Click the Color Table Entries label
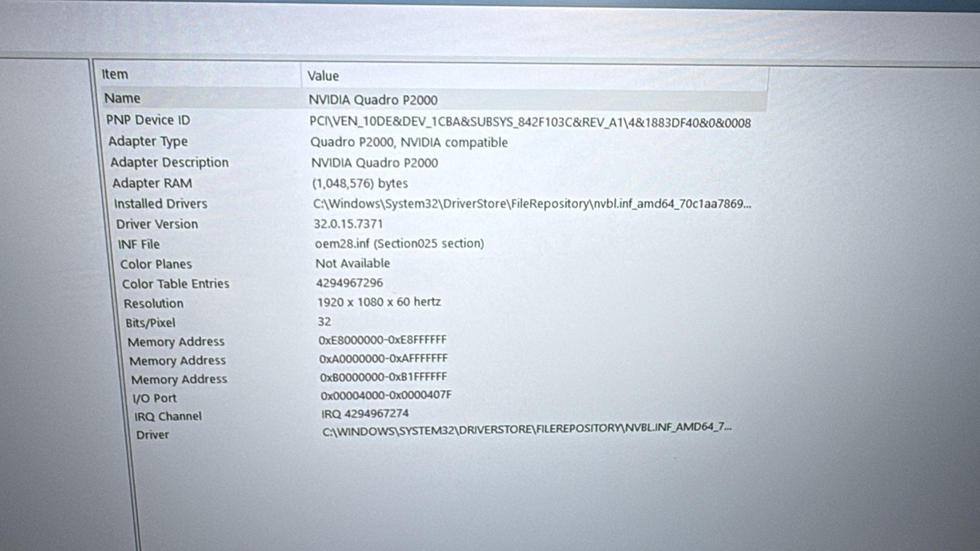980x551 pixels. [176, 283]
